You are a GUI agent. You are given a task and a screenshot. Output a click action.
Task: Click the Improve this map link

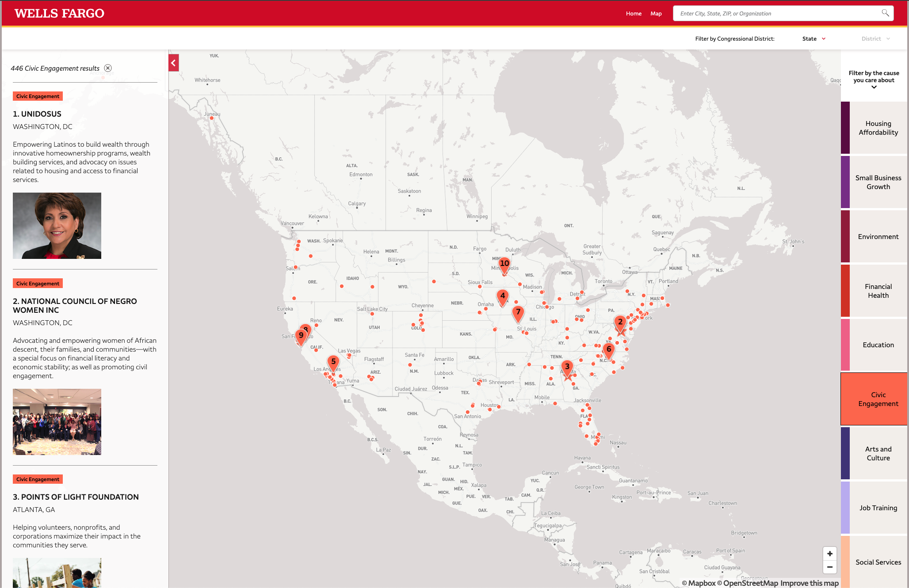(x=809, y=583)
